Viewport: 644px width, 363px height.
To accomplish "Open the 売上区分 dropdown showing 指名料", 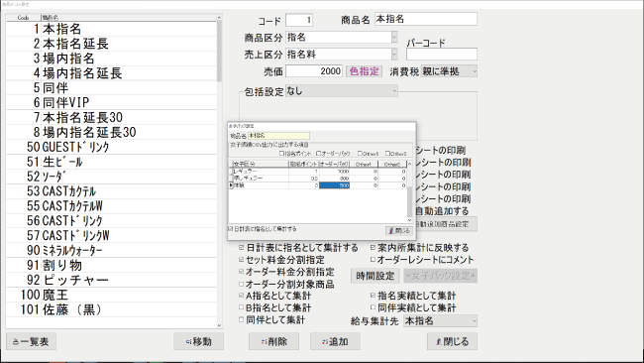I will pyautogui.click(x=394, y=55).
